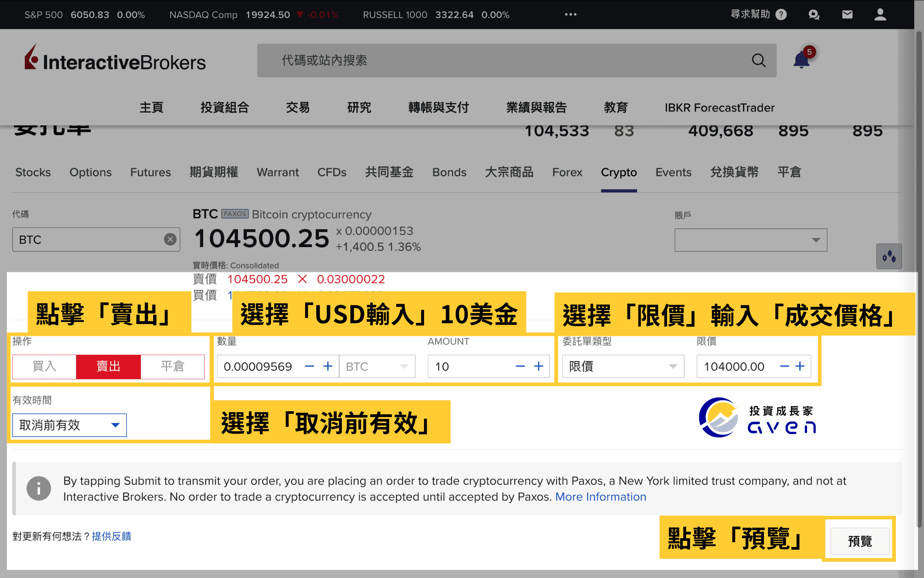Switch to the Forex tab

coord(567,172)
